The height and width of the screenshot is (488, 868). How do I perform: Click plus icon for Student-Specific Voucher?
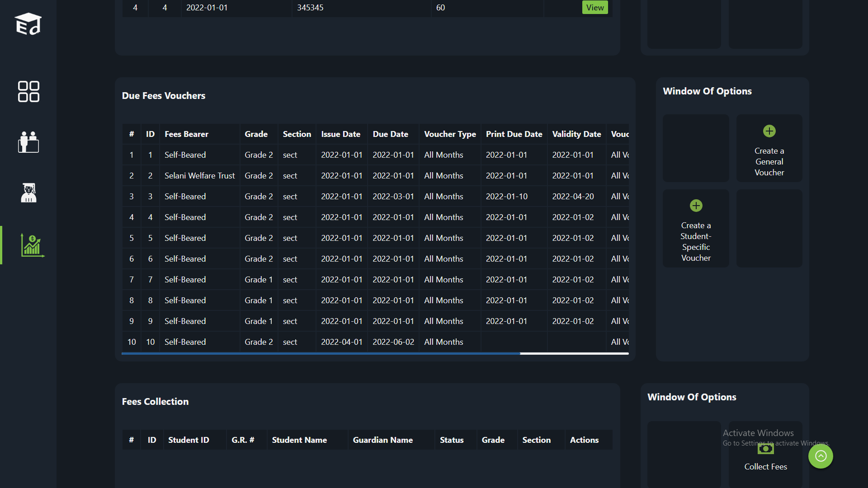[x=696, y=206]
